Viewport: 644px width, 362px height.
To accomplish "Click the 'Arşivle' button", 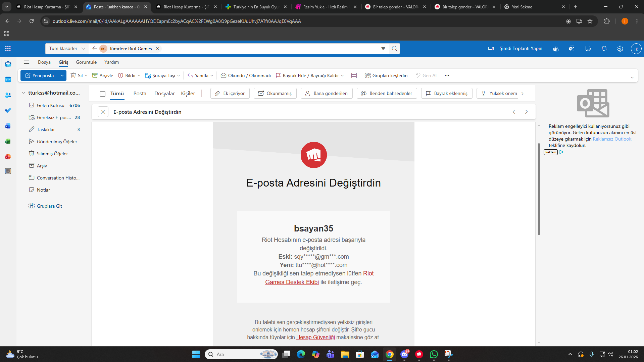I will tap(103, 75).
